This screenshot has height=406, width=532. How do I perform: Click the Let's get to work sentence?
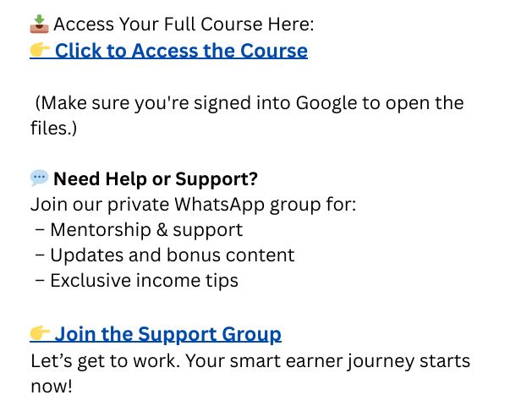click(x=250, y=373)
